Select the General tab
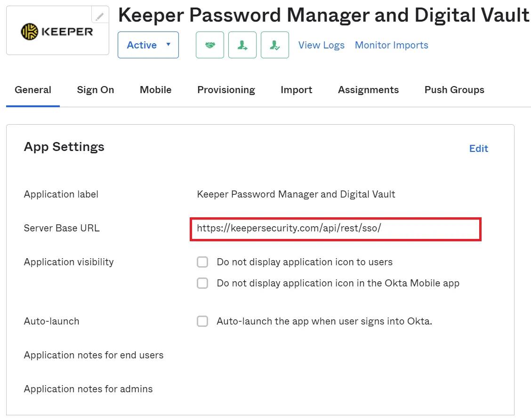 coord(33,90)
